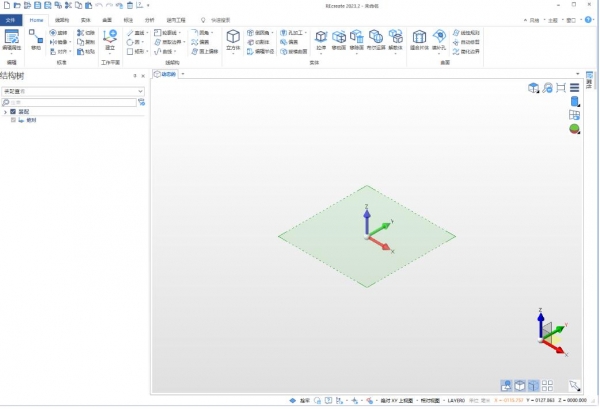The height and width of the screenshot is (409, 600).
Task: Select the 移动 (Move) tool
Action: pos(36,38)
